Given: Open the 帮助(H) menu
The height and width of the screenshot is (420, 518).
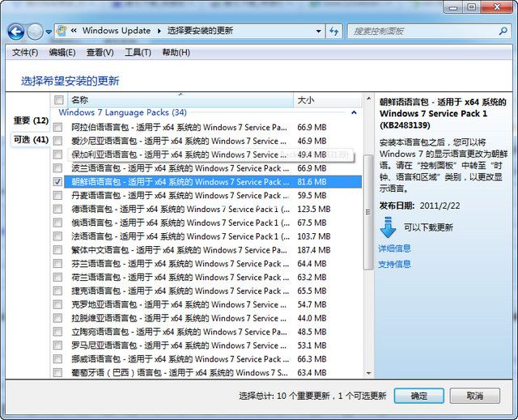Looking at the screenshot, I should click(176, 53).
